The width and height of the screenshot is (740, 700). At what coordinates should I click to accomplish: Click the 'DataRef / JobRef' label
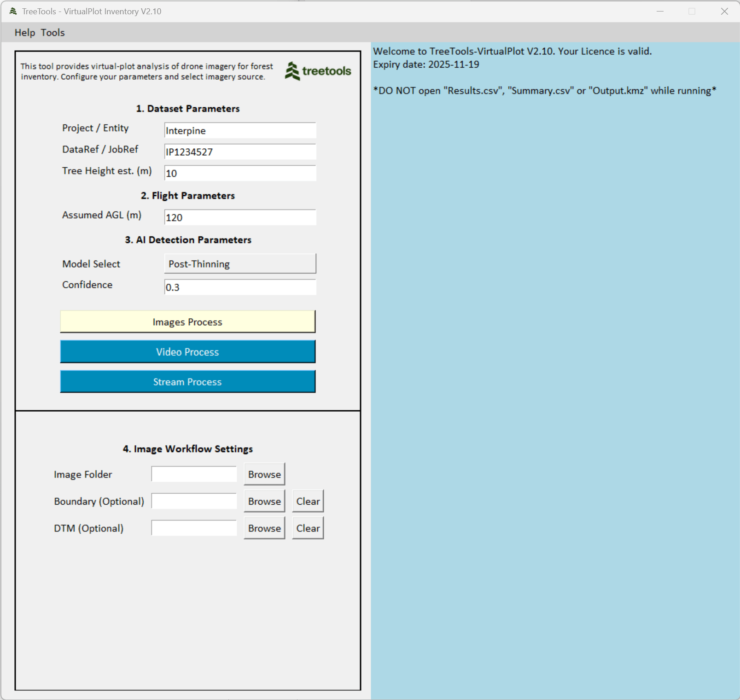point(100,149)
